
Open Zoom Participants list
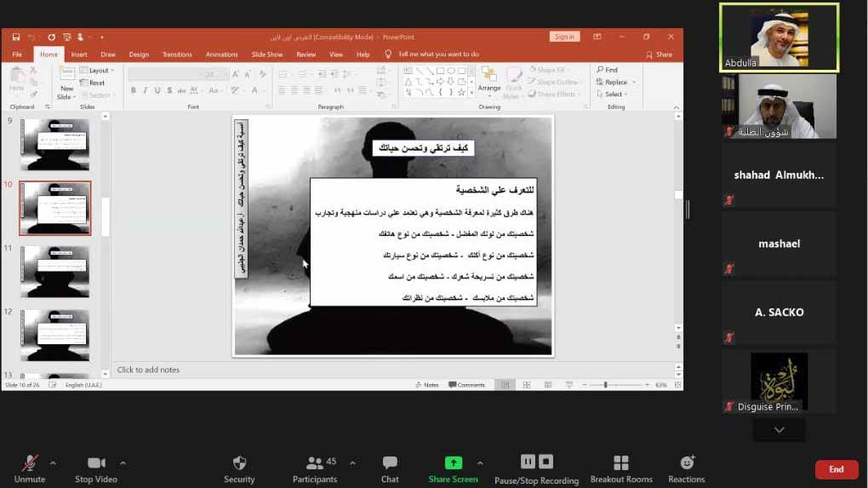tap(315, 469)
